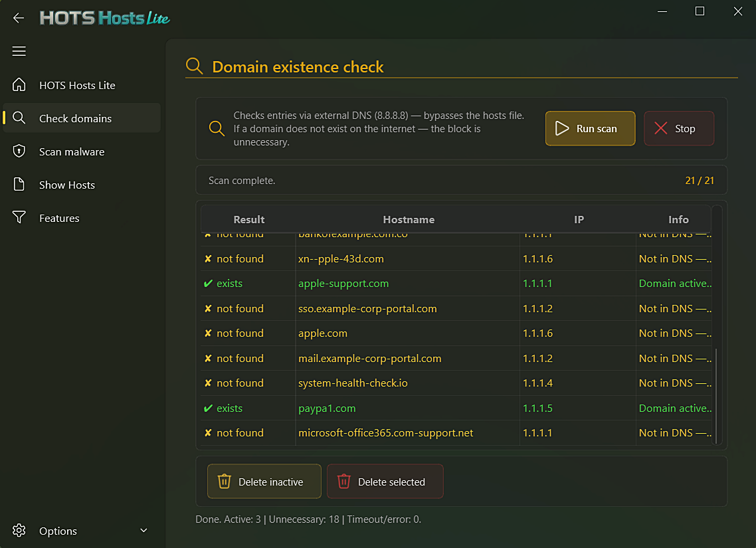This screenshot has width=756, height=548.
Task: Click the funnel icon for Features
Action: (x=19, y=218)
